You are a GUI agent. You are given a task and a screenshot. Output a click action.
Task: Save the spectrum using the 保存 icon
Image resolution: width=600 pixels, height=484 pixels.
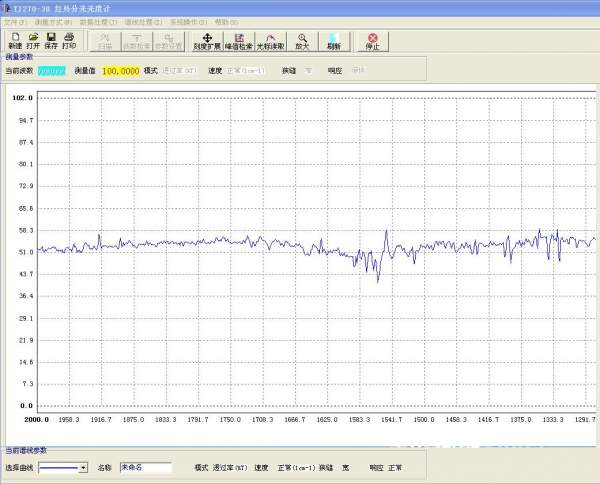pyautogui.click(x=51, y=41)
